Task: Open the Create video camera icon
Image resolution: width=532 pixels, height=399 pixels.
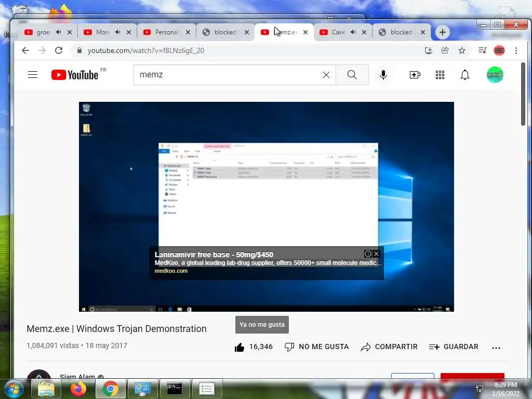Action: pos(415,75)
